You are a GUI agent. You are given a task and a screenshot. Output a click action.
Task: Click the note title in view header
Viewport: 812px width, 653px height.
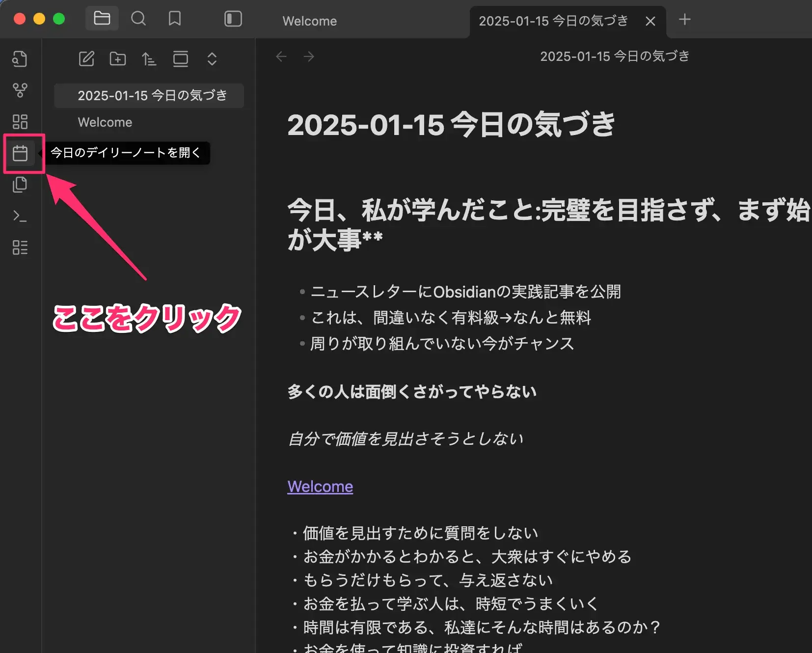tap(615, 56)
